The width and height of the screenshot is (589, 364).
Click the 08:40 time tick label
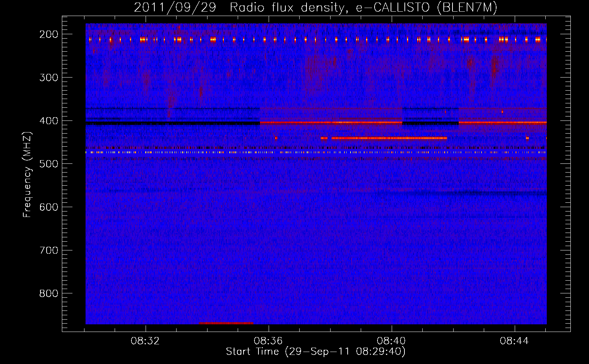point(392,341)
